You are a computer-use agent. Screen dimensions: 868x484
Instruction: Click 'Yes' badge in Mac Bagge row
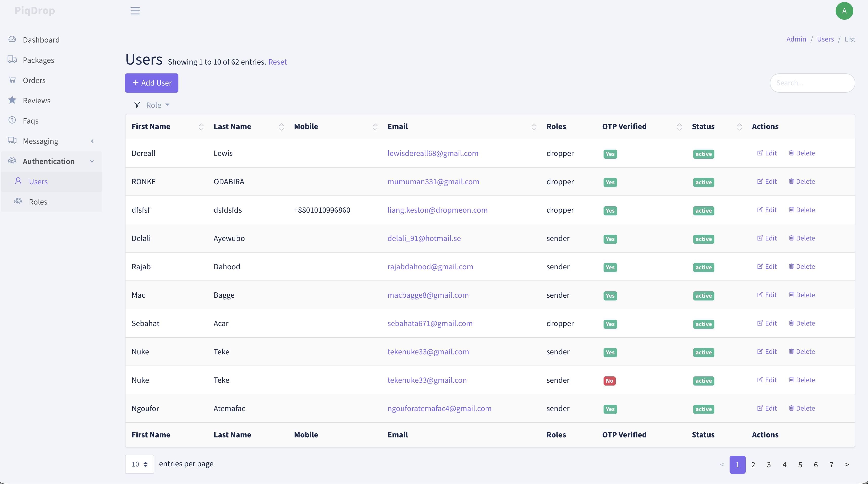pyautogui.click(x=610, y=296)
